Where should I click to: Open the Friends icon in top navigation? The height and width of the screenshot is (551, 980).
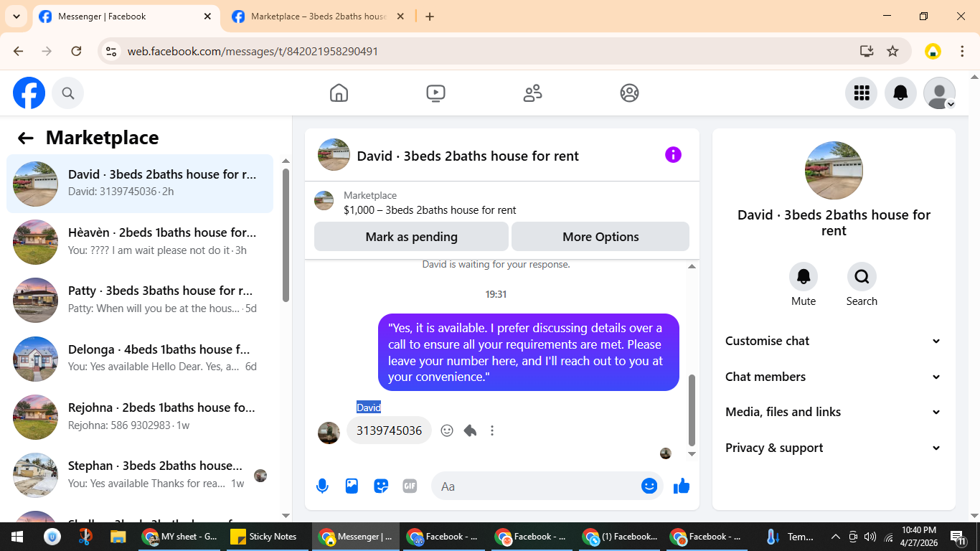coord(532,93)
